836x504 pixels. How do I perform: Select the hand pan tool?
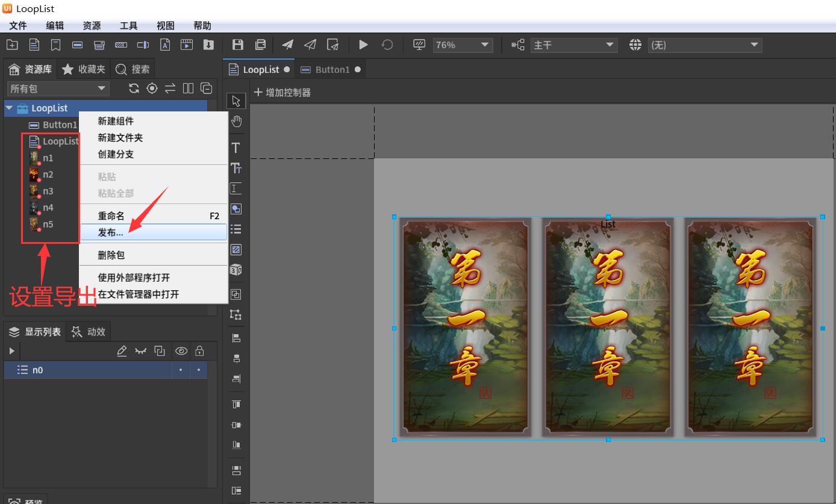coord(236,122)
